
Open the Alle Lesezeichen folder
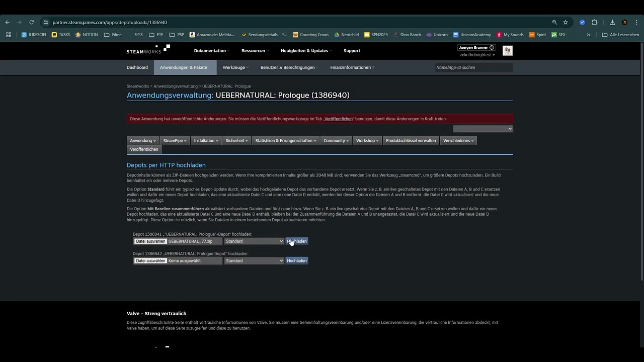[620, 35]
